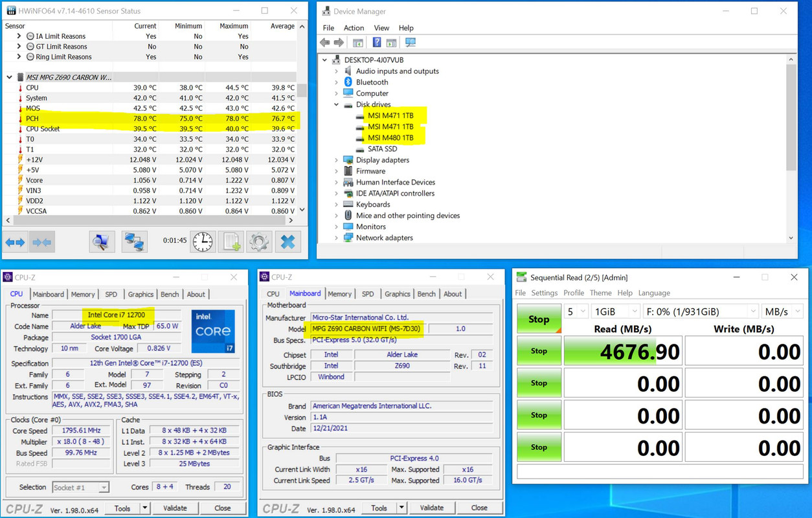Click Device Manager forward arrow icon

pyautogui.click(x=339, y=43)
